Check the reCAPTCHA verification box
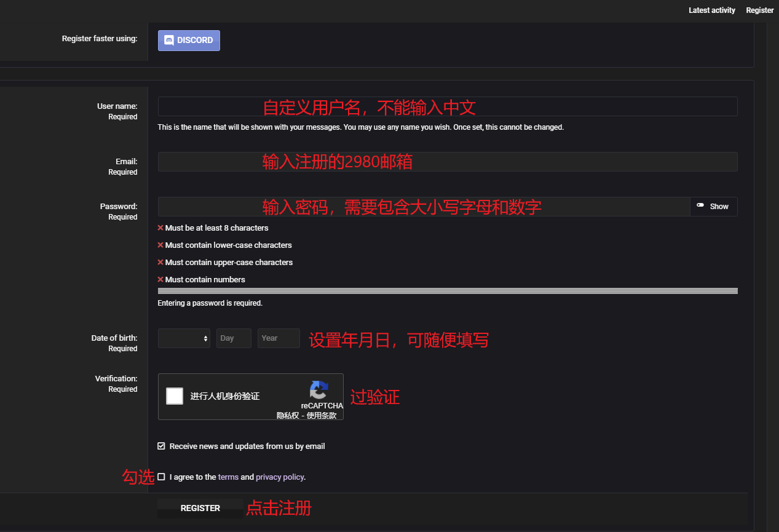Image resolution: width=779 pixels, height=532 pixels. click(x=174, y=396)
